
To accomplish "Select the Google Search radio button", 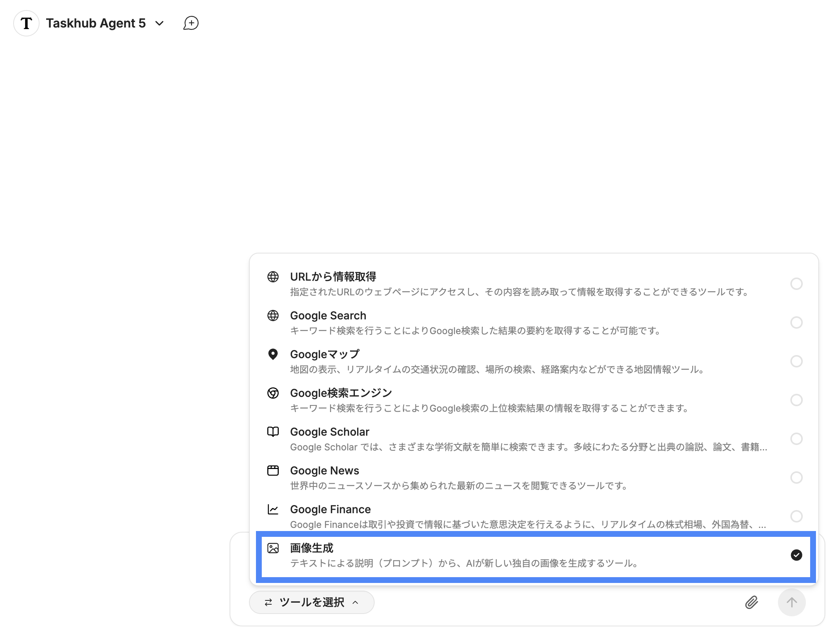I will pyautogui.click(x=796, y=322).
